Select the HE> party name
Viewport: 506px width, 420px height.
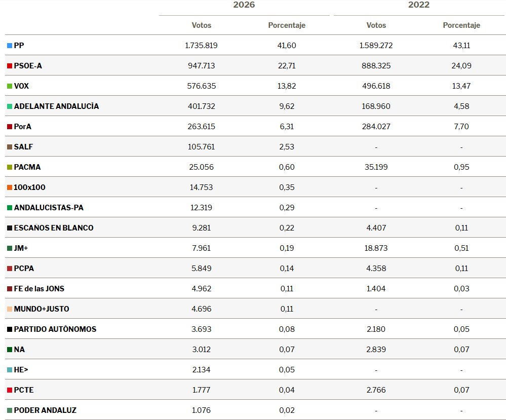[21, 370]
